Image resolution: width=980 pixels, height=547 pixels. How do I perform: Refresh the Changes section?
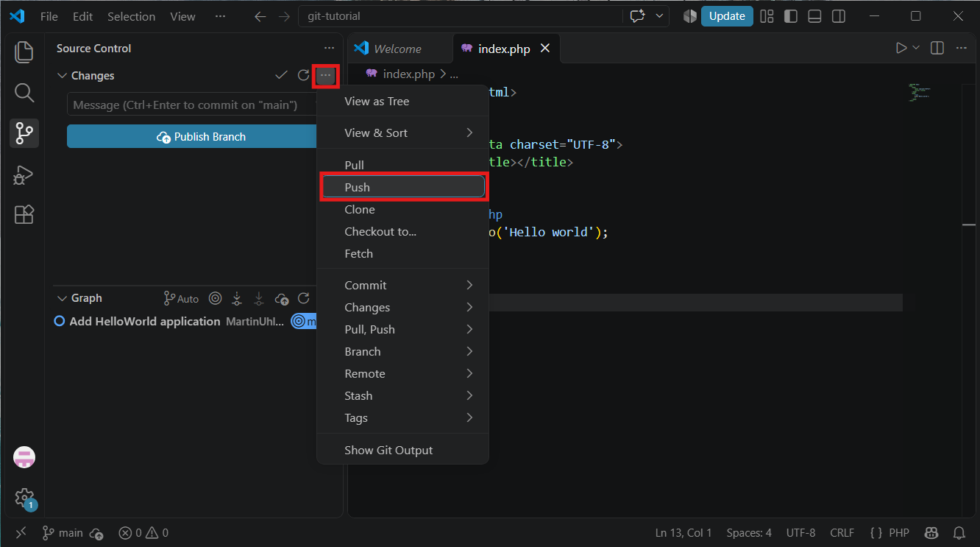tap(303, 75)
